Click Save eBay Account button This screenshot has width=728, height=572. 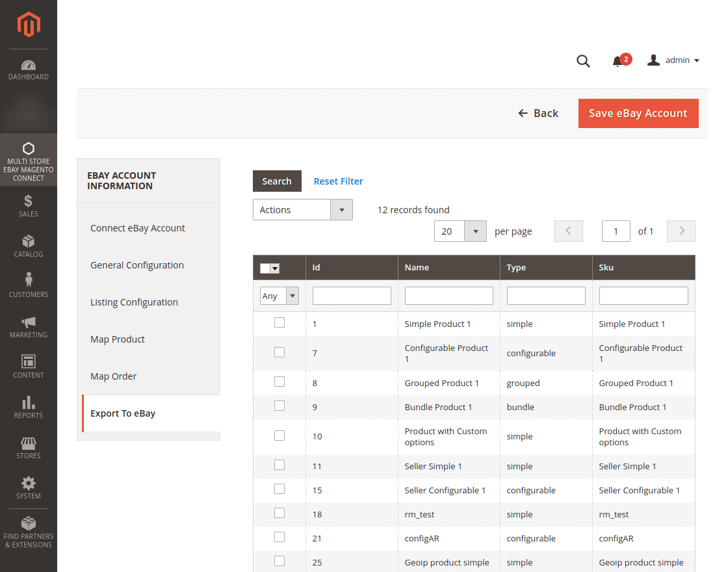click(638, 113)
